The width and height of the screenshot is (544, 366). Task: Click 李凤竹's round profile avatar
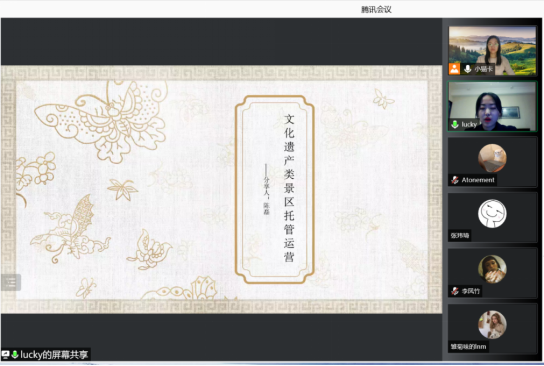click(x=492, y=269)
